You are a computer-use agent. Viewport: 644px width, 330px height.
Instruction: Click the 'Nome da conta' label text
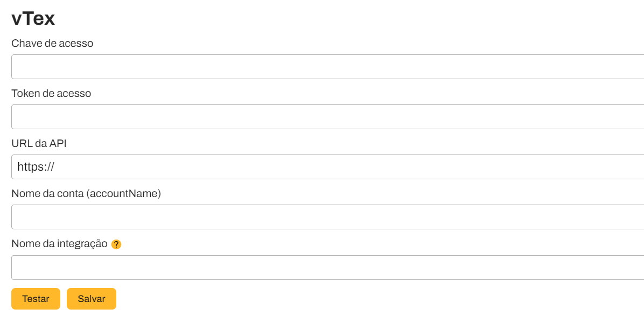click(47, 193)
